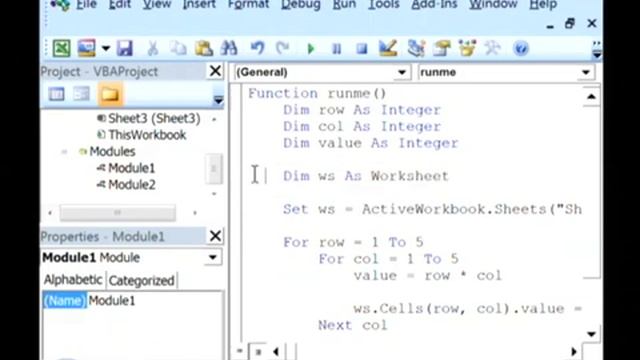Open the Project Explorer icon

pos(416,49)
